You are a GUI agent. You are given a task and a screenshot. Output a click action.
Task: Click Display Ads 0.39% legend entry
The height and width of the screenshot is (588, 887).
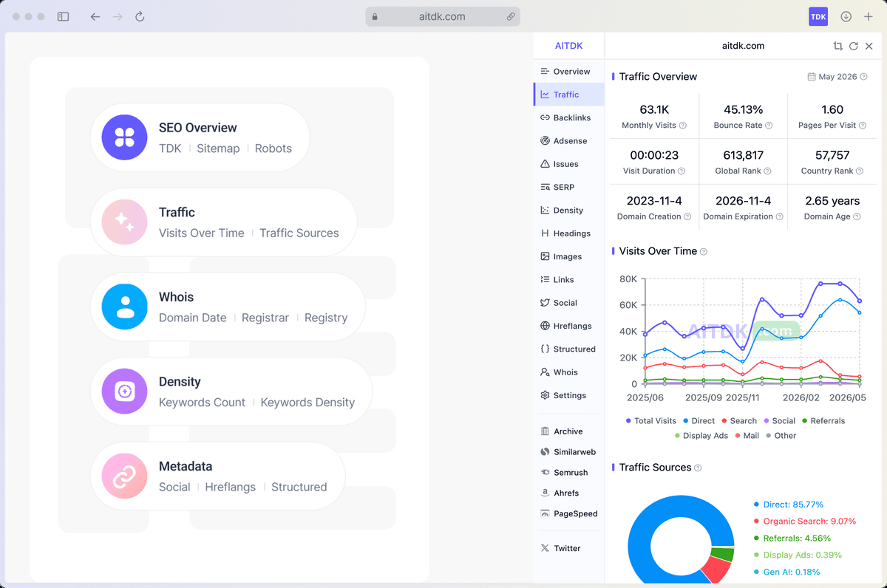(x=798, y=555)
